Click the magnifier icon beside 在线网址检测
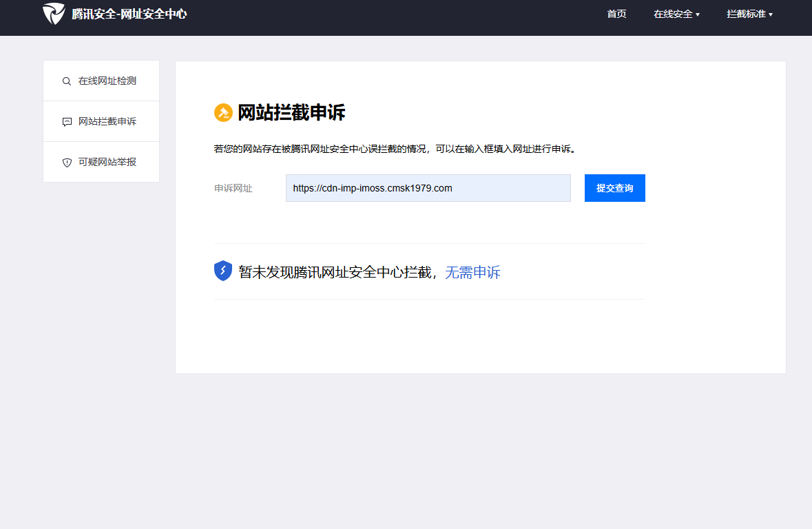812x529 pixels. coord(67,81)
